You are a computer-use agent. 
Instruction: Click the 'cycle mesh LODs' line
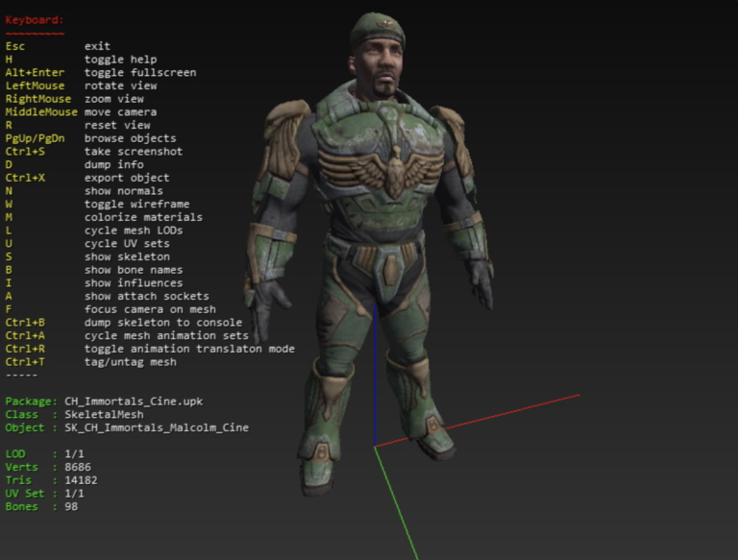[x=134, y=231]
